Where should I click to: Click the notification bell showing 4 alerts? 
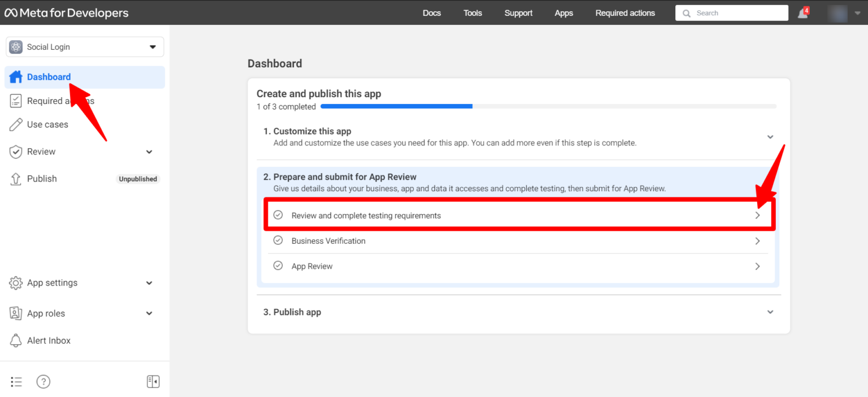pyautogui.click(x=802, y=12)
